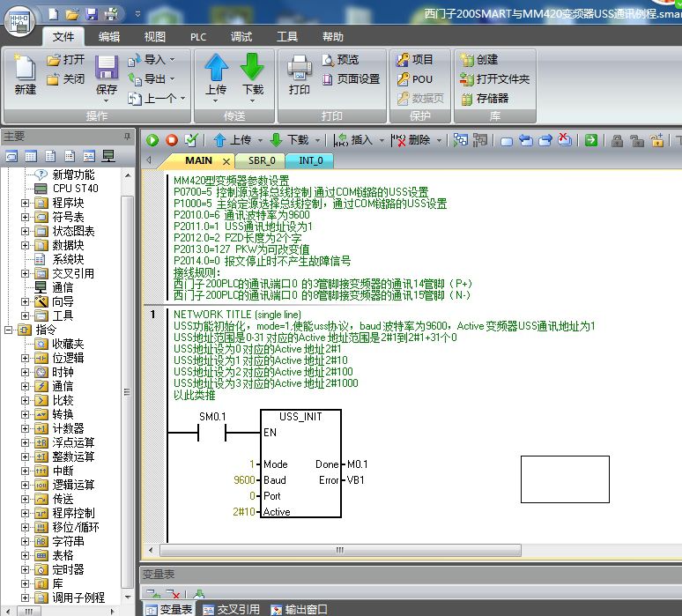Screen dimensions: 682x616
Task: Open the 导入 dropdown arrow
Action: [172, 59]
